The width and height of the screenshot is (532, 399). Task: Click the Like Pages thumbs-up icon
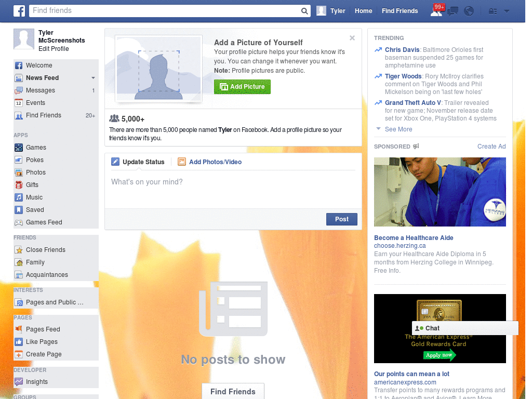click(x=19, y=342)
